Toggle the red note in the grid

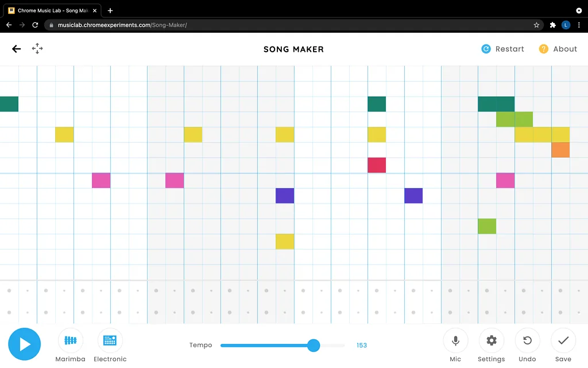click(377, 165)
